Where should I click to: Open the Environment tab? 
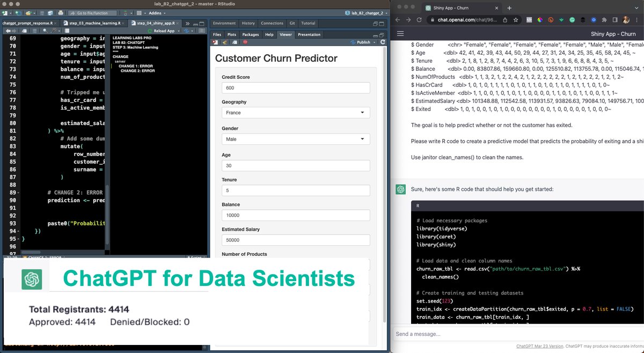pyautogui.click(x=224, y=23)
